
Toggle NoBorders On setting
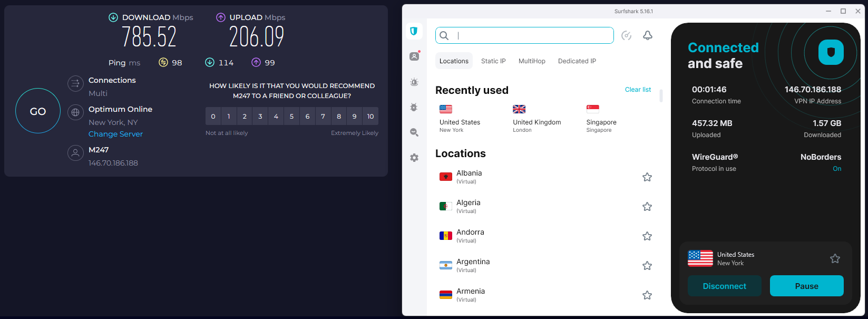(837, 169)
